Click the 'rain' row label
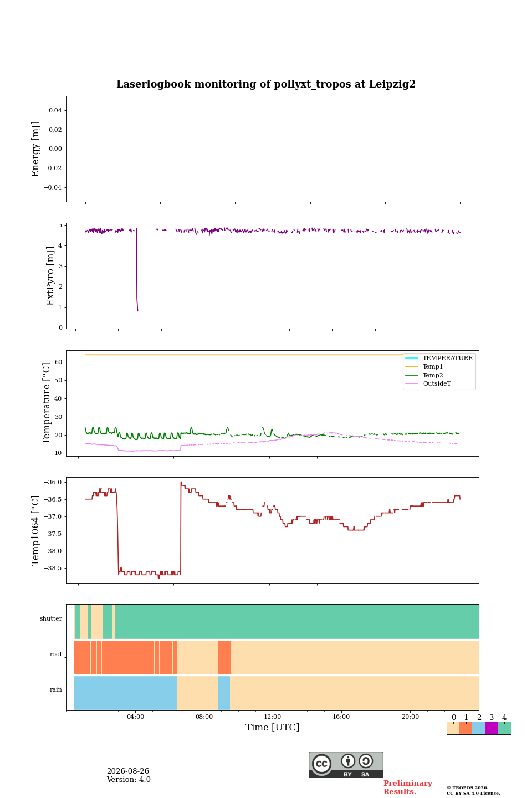 click(56, 690)
